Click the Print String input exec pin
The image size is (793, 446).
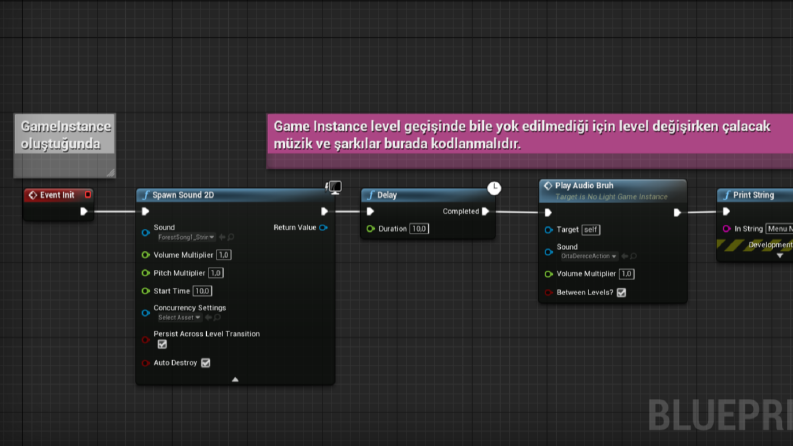[x=726, y=211]
